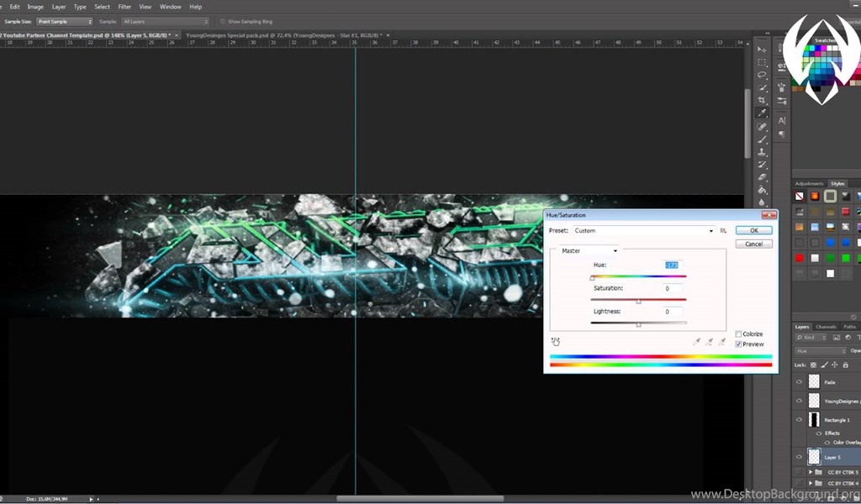Switch to YoungDesignes Special pack.psd tab
Screen dimensions: 861x504
click(284, 35)
